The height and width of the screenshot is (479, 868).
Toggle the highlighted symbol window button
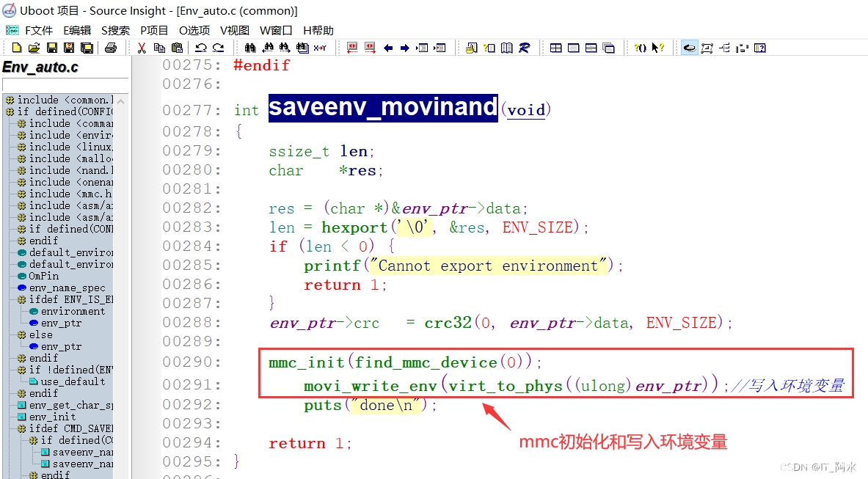[x=688, y=48]
